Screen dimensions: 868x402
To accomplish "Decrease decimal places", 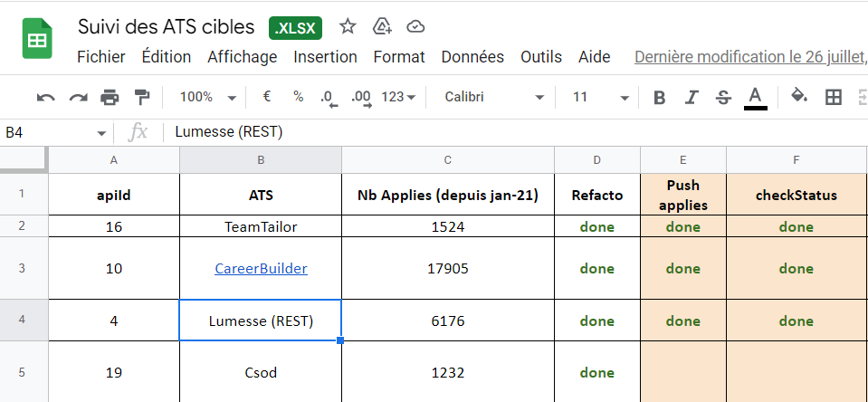I will 329,98.
